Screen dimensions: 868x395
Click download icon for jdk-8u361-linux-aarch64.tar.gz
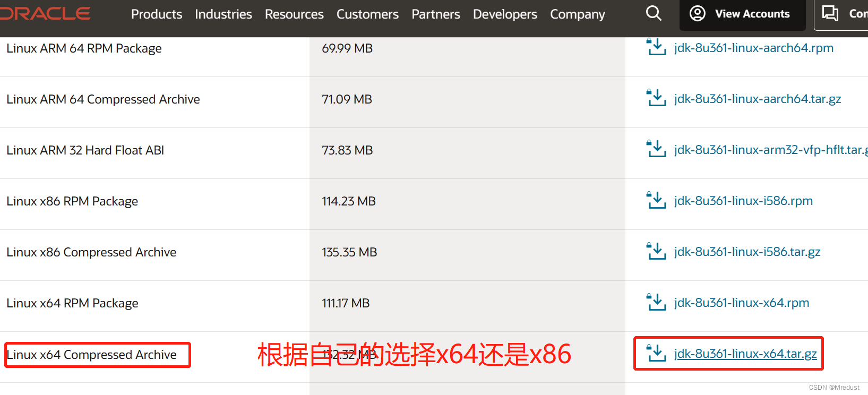point(656,98)
